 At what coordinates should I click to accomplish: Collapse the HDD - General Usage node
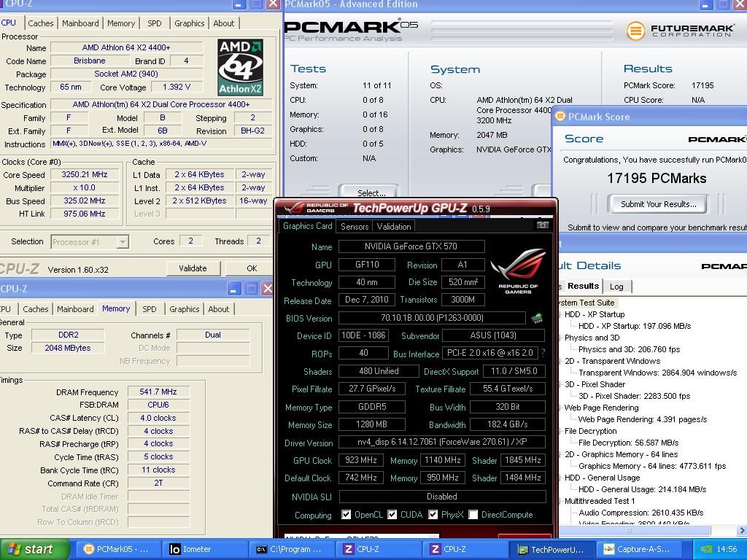[x=560, y=478]
